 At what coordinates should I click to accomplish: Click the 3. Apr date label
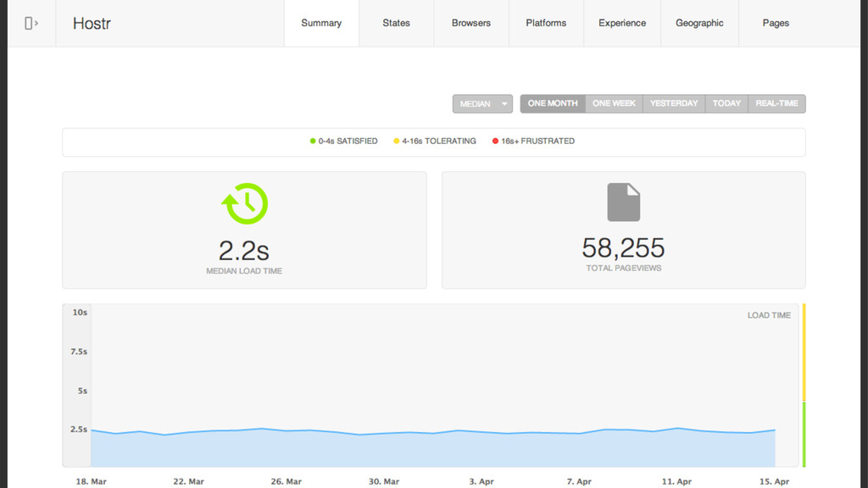point(481,482)
